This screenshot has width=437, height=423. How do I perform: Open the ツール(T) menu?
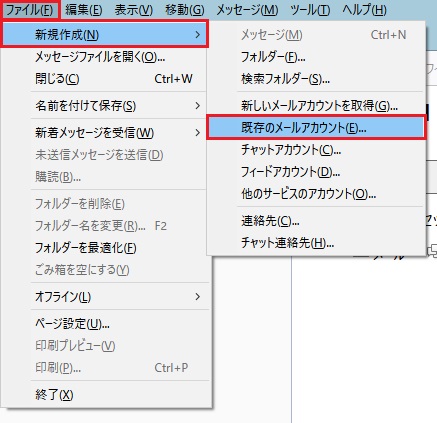coord(310,10)
